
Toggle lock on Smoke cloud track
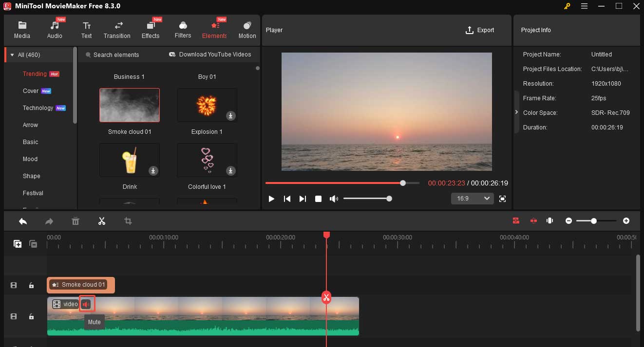(x=31, y=285)
